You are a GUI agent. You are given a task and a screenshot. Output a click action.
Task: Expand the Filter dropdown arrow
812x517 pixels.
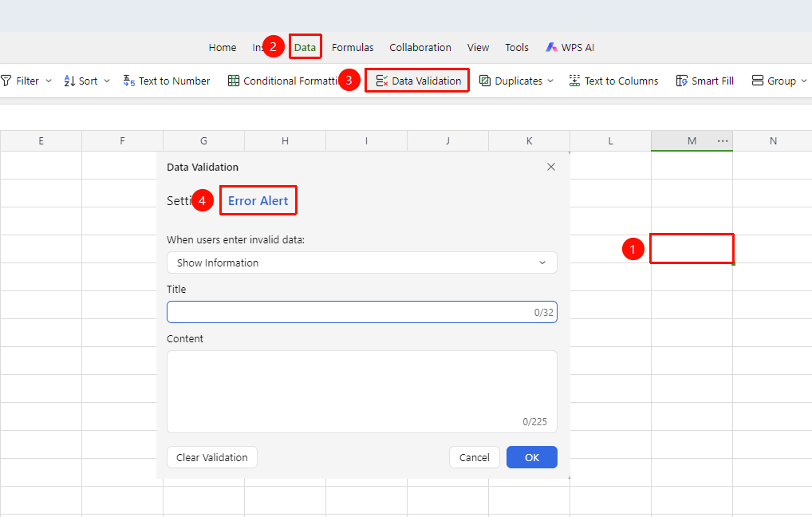coord(49,81)
